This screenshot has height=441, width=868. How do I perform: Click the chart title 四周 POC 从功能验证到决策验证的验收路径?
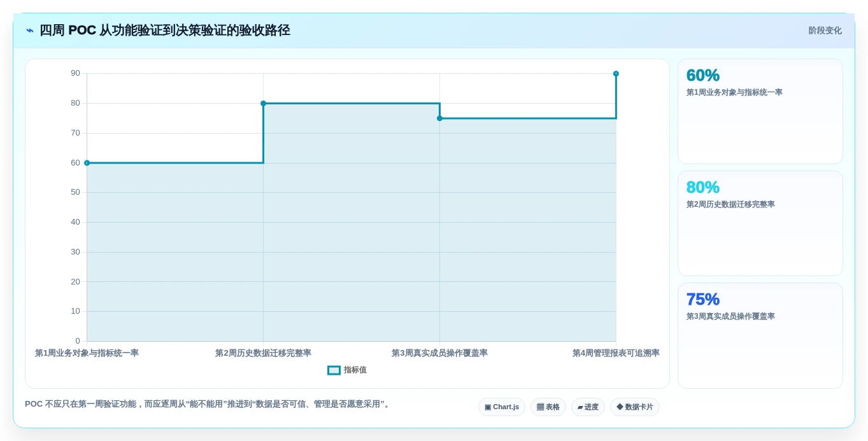pos(165,31)
